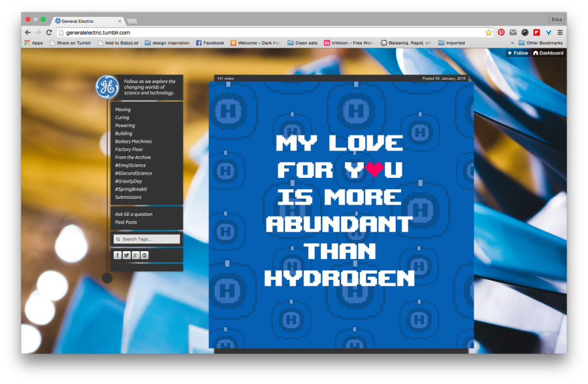Open the Other Bookmarks folder
588x384 pixels.
[540, 43]
